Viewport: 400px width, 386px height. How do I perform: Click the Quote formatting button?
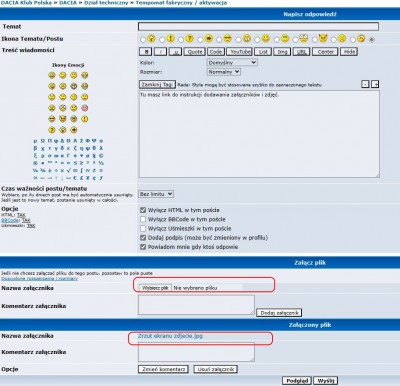(x=195, y=52)
